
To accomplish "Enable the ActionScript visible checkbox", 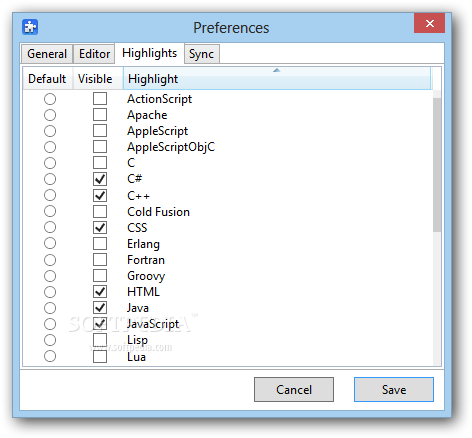I will pyautogui.click(x=100, y=99).
